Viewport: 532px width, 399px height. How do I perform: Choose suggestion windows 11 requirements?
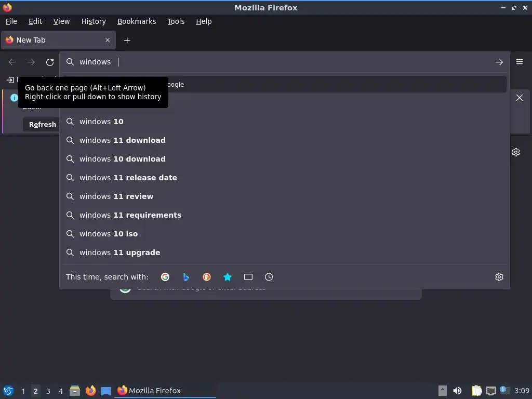pos(285,215)
